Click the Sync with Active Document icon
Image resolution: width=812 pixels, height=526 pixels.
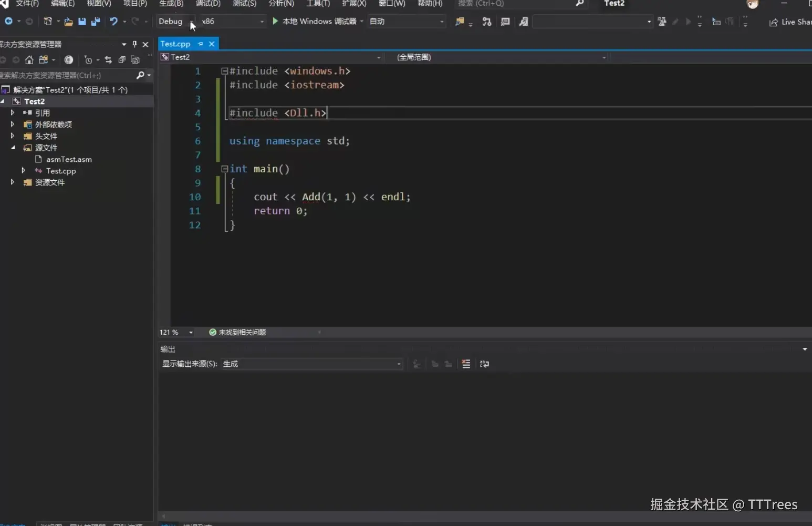point(108,60)
